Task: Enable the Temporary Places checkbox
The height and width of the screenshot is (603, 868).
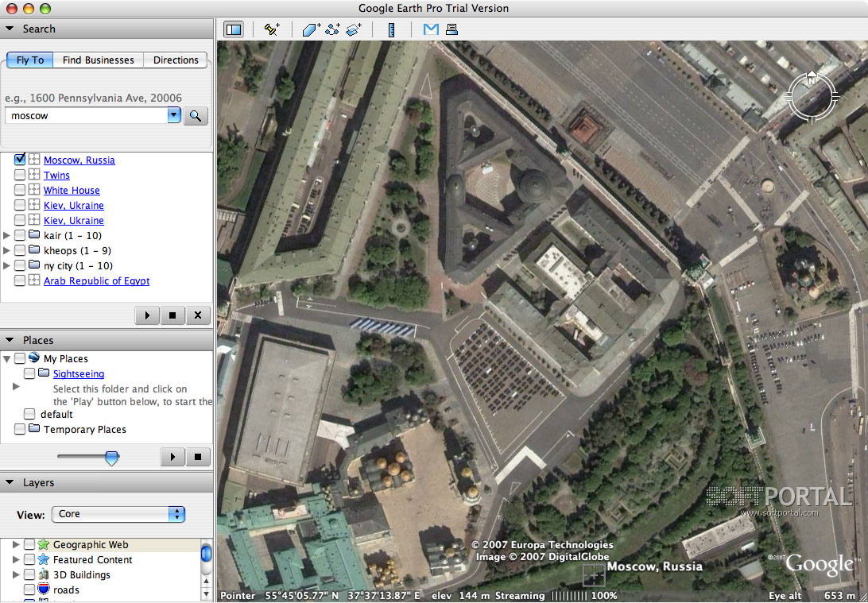Action: tap(20, 430)
